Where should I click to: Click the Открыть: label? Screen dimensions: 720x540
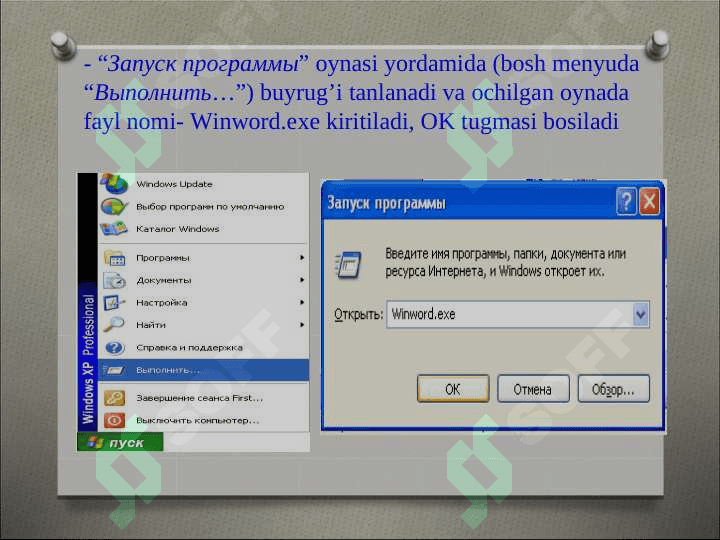[x=358, y=315]
